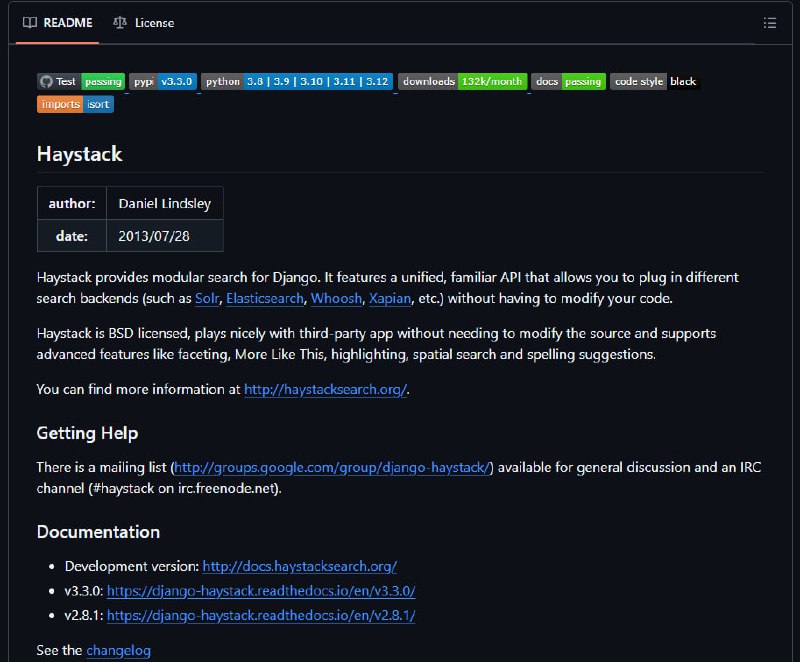This screenshot has width=800, height=662.
Task: Click the author: table label
Action: pos(72,203)
